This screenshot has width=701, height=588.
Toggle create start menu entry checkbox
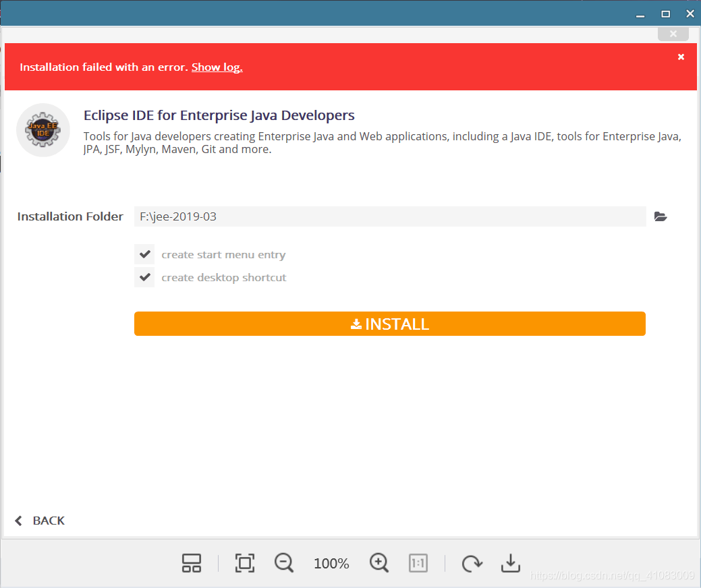[144, 254]
